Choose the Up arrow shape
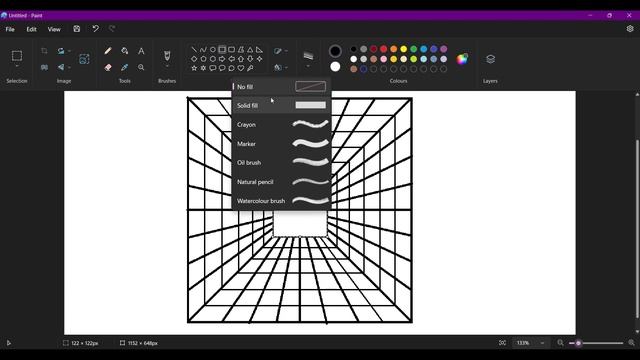The width and height of the screenshot is (640, 360). pyautogui.click(x=241, y=59)
